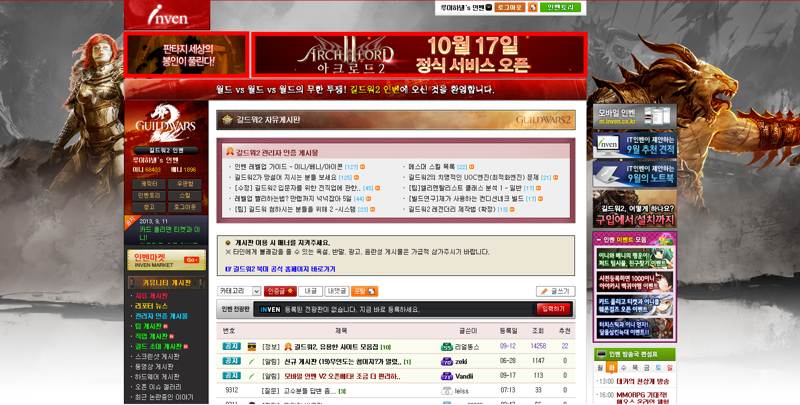Click the 인증글 filter button
This screenshot has height=405, width=800.
(280, 291)
